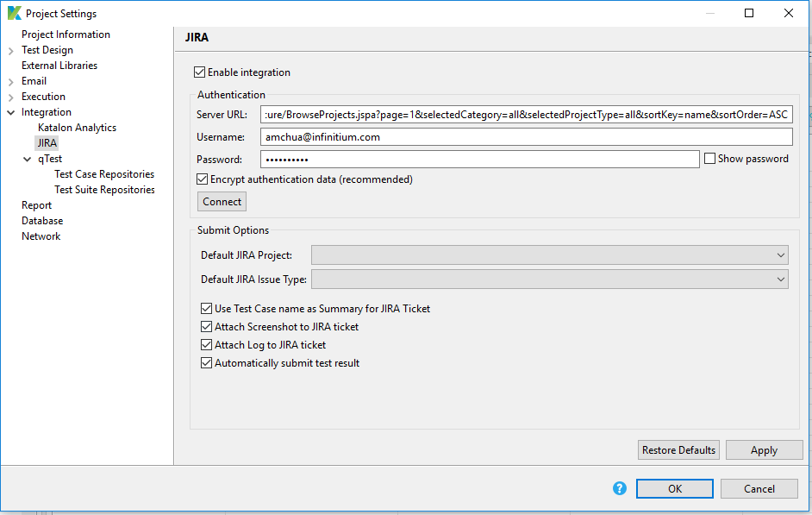
Task: Click the Connect button
Action: click(x=222, y=202)
